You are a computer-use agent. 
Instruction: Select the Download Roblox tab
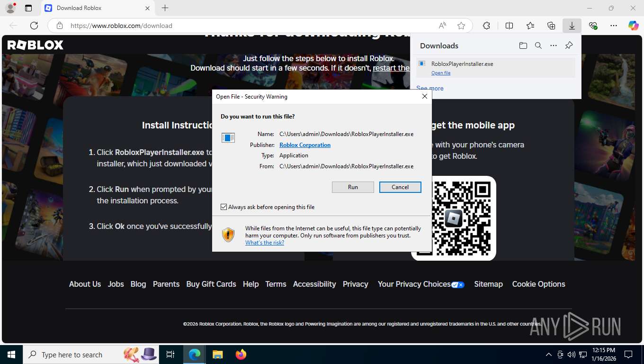(x=98, y=8)
